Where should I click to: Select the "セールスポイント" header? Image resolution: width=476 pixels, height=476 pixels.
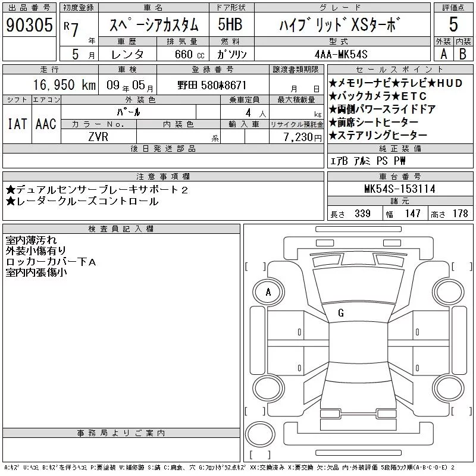pos(400,70)
